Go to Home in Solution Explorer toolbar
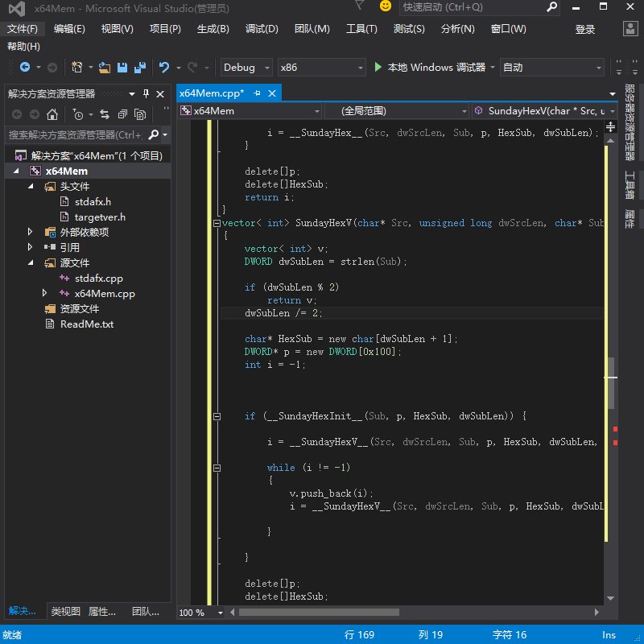 click(52, 114)
